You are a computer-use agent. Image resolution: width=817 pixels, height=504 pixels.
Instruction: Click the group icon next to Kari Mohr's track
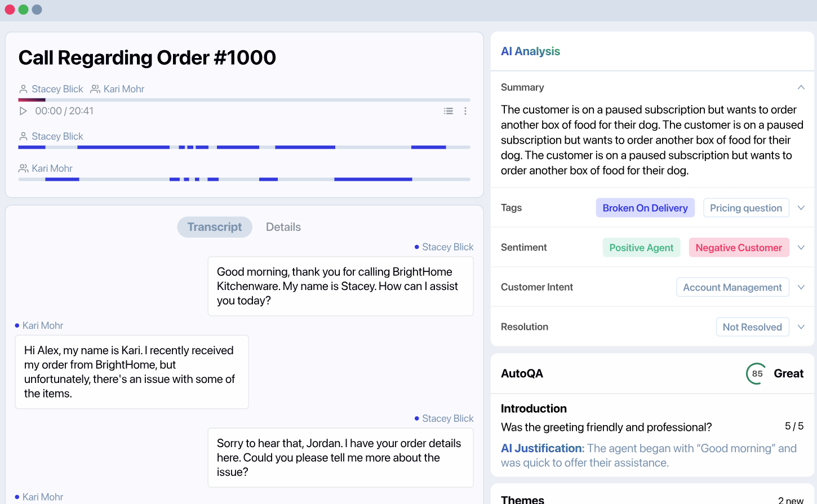tap(23, 168)
